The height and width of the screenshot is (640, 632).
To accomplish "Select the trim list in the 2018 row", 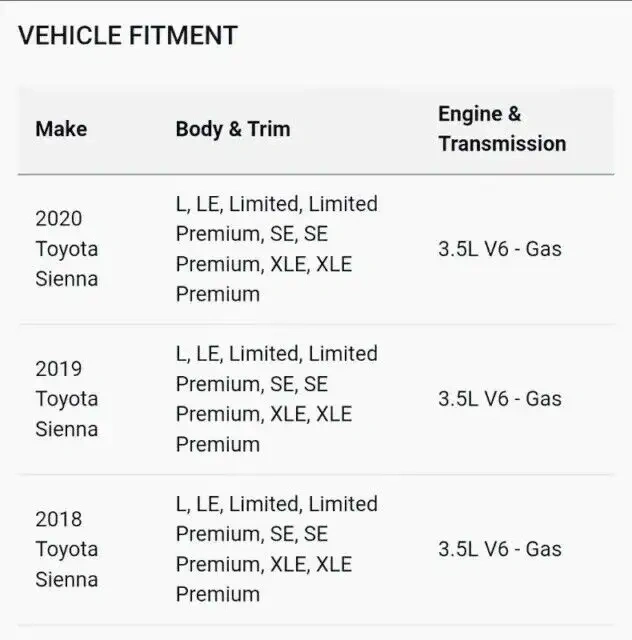I will 277,549.
